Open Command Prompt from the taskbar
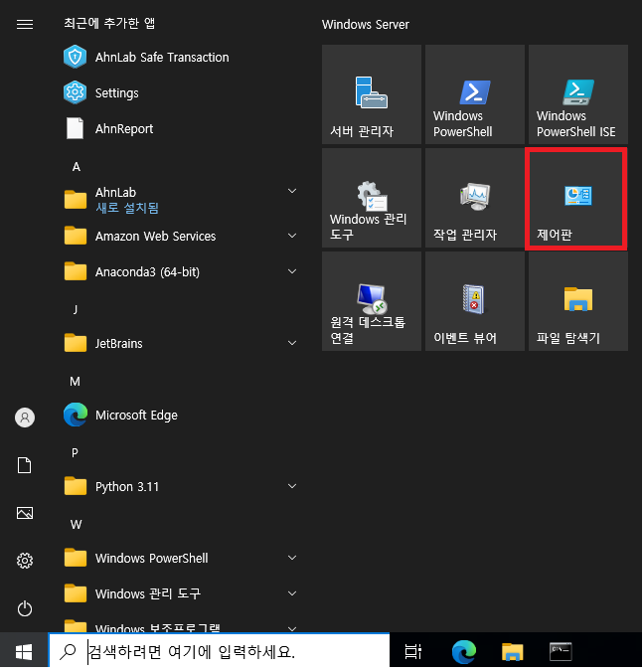 [561, 653]
